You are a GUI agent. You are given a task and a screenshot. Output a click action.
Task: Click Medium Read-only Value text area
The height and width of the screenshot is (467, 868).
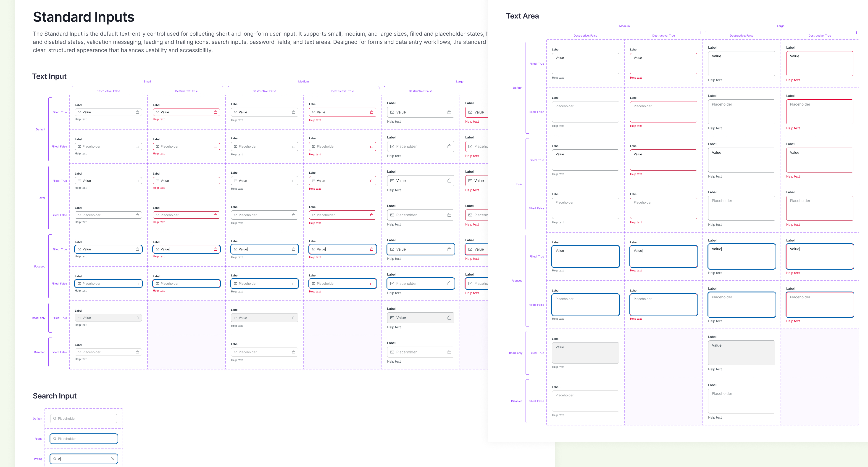[x=585, y=353]
